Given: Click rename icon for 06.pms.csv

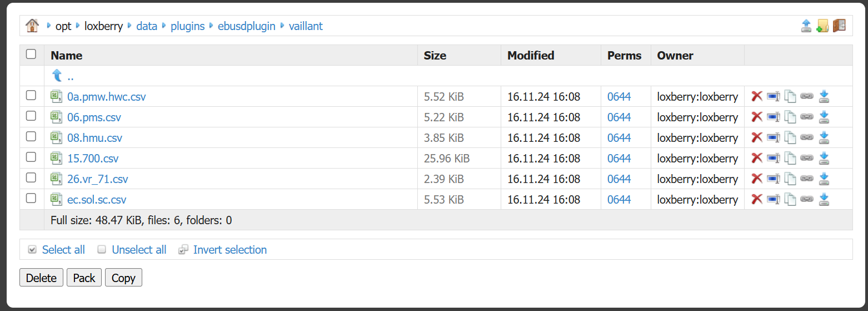Looking at the screenshot, I should pos(773,117).
